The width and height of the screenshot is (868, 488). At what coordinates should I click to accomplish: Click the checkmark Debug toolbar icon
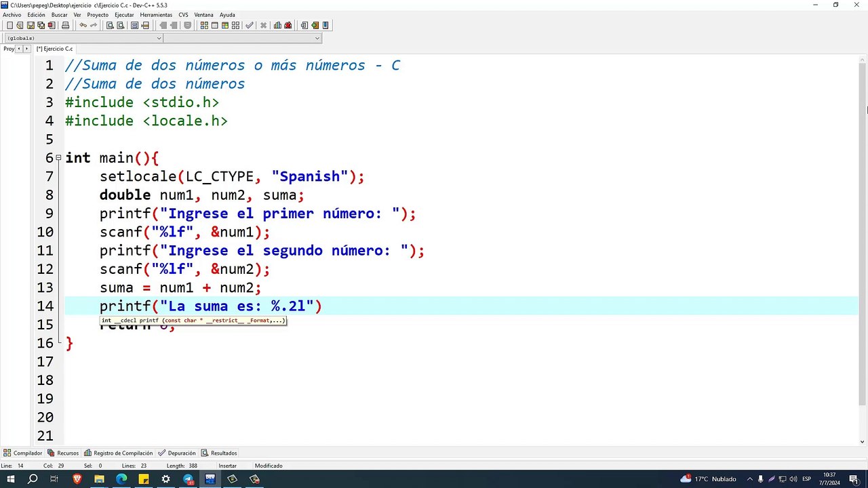pyautogui.click(x=250, y=26)
